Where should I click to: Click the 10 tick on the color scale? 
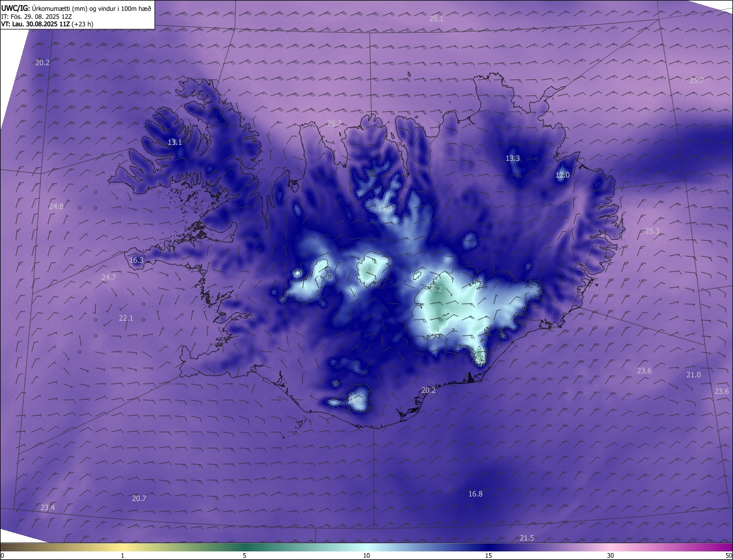tap(366, 556)
